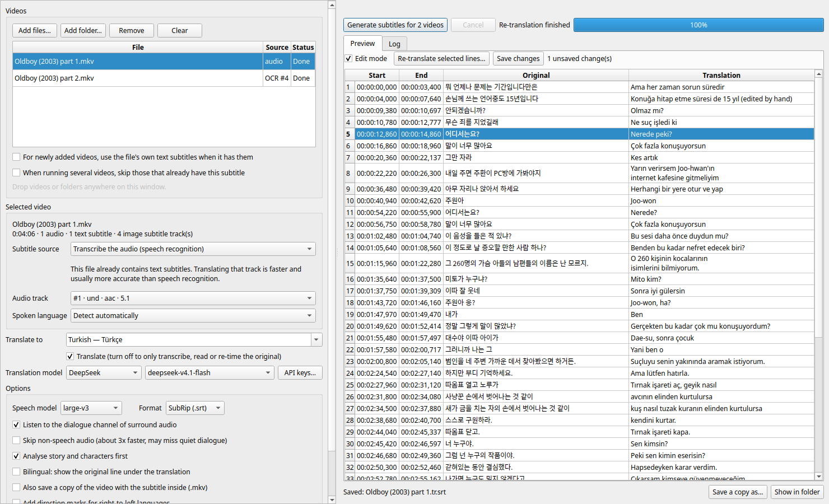Click translation 'Mito kim?'

(721, 279)
